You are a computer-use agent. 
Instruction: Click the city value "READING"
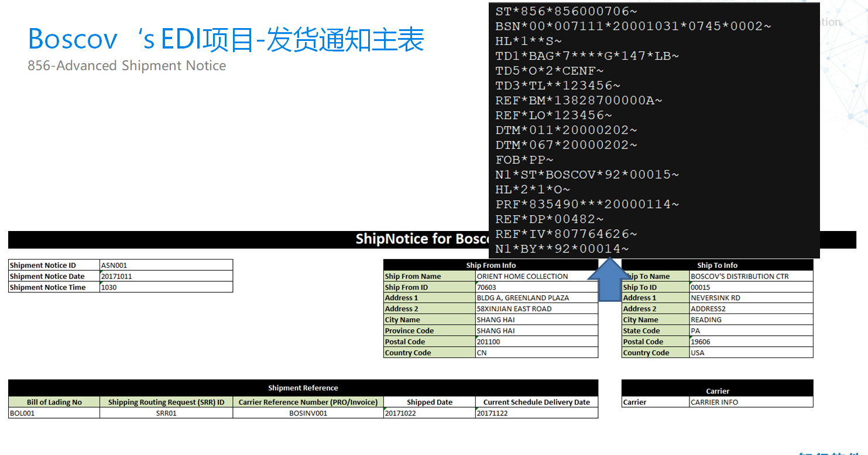(752, 320)
